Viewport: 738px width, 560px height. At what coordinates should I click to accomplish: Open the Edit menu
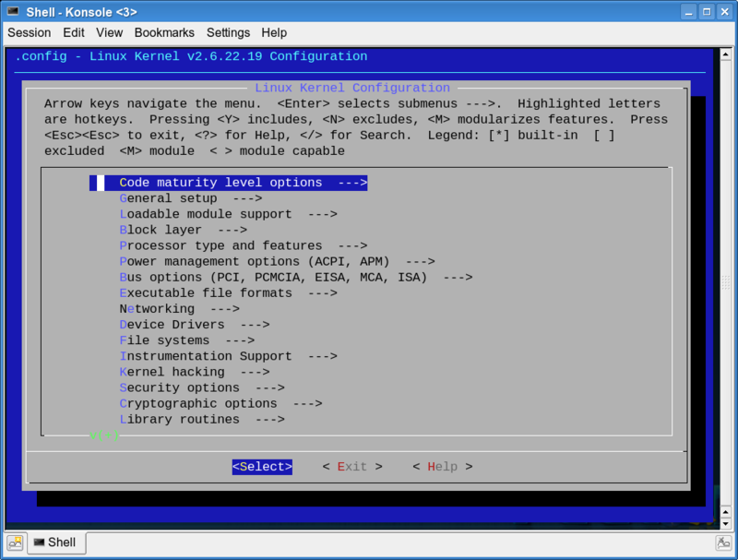[x=74, y=32]
